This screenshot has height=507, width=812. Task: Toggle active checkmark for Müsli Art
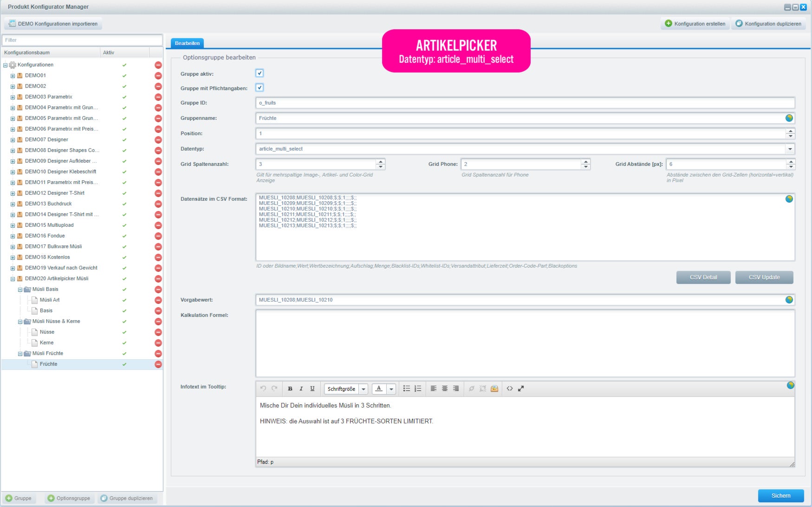(124, 300)
